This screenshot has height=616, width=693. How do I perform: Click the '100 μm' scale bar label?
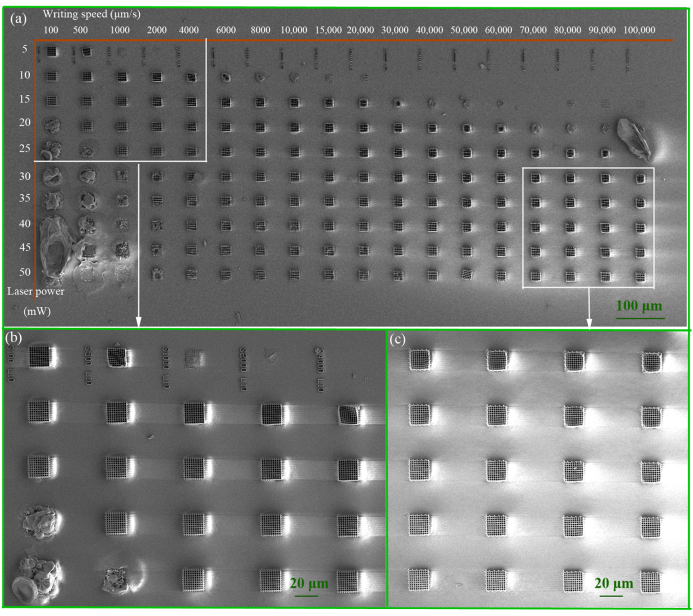639,306
